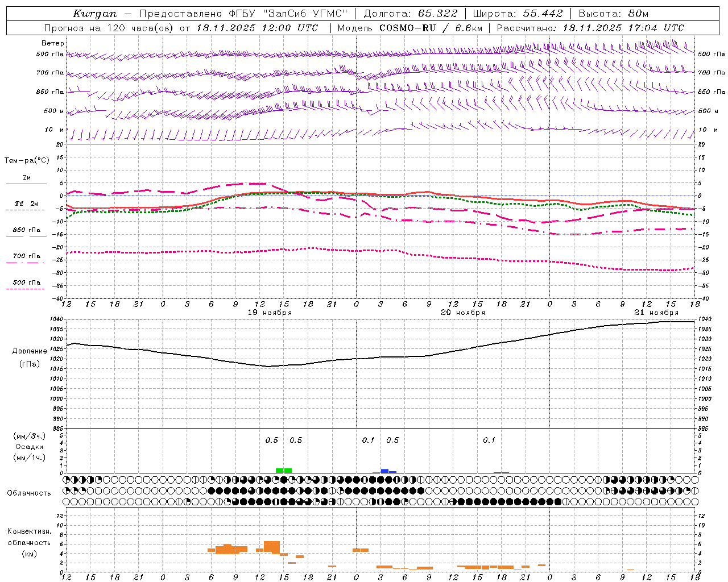Click the 'Давление' pressure panel label

(30, 351)
